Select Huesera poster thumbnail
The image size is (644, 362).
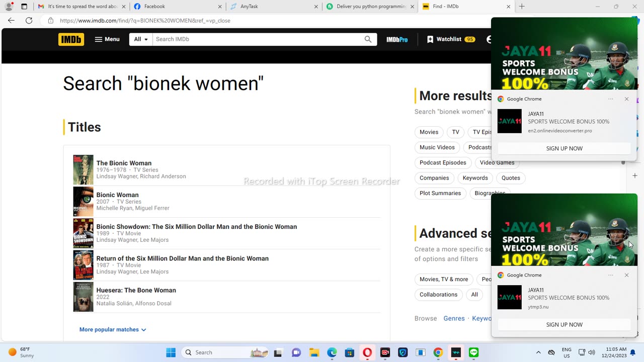[84, 297]
